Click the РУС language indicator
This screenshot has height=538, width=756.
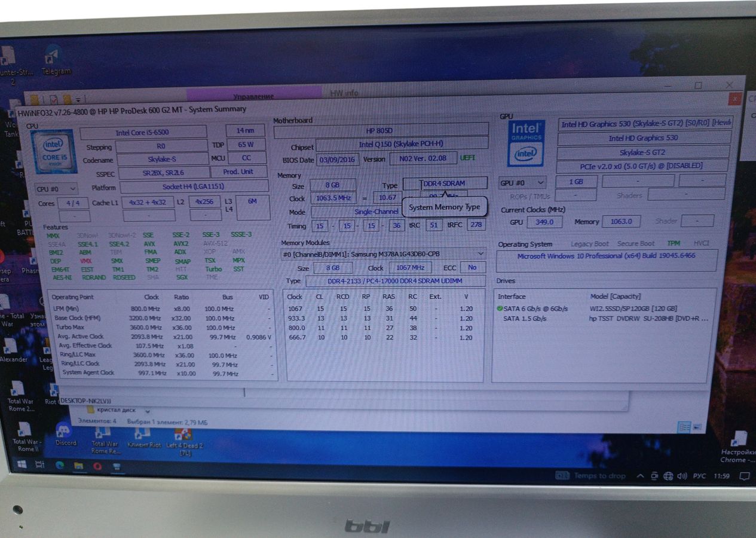(x=699, y=476)
